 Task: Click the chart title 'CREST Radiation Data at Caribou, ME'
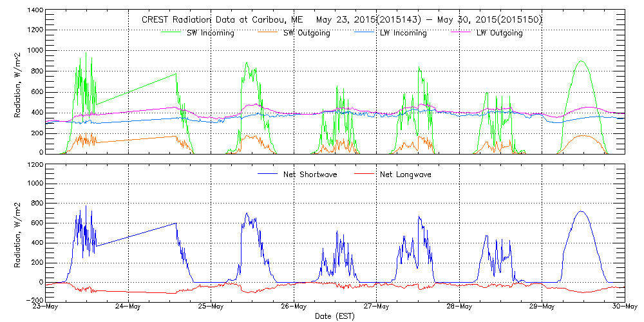pyautogui.click(x=218, y=20)
